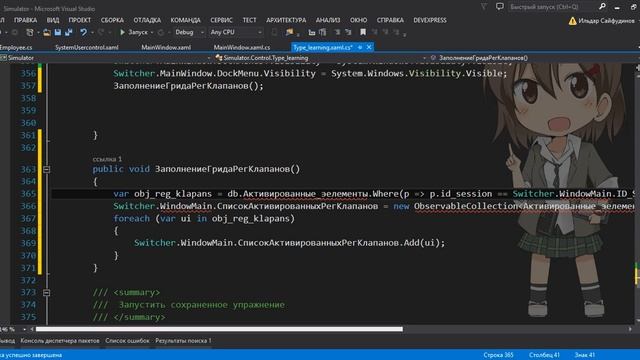The height and width of the screenshot is (360, 640).
Task: Open the Результаты поиска 1 panel tab
Action: point(183,340)
